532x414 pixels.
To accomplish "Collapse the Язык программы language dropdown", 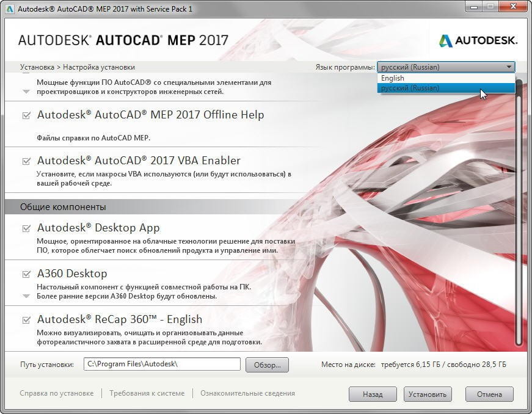I will click(x=508, y=67).
